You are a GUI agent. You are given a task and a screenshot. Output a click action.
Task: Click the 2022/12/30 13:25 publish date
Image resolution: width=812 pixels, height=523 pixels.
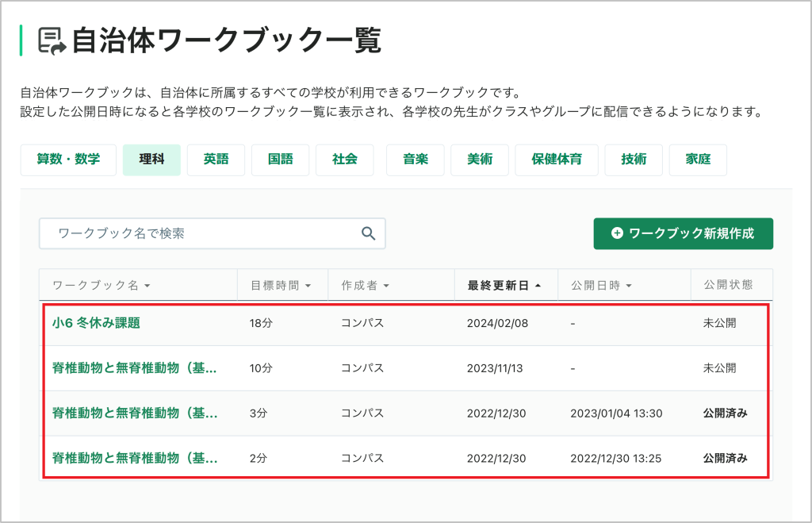615,459
